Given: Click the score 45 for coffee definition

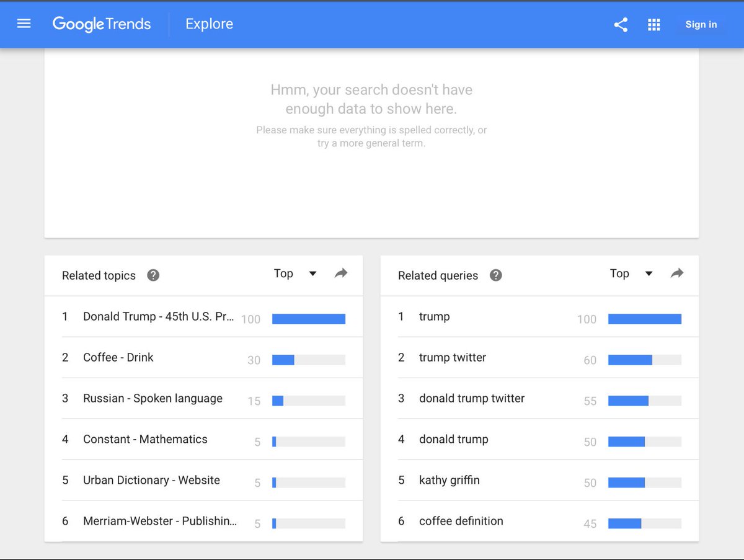Looking at the screenshot, I should (590, 524).
